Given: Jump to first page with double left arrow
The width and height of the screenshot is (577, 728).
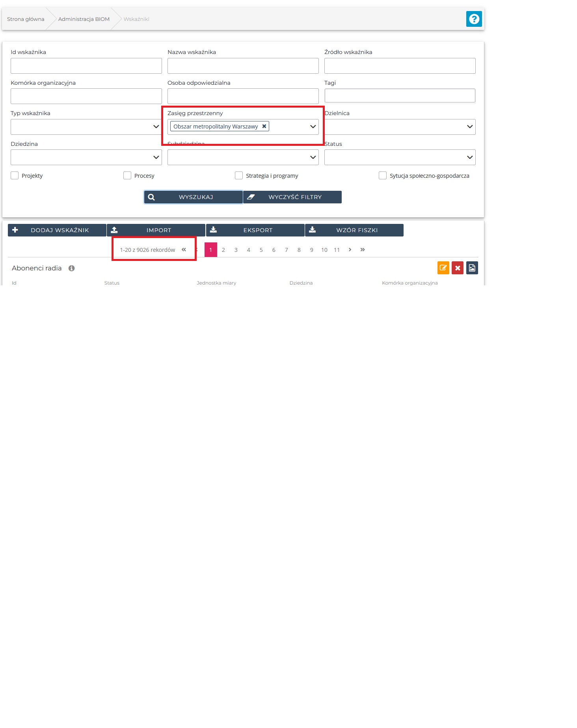Looking at the screenshot, I should pos(184,250).
